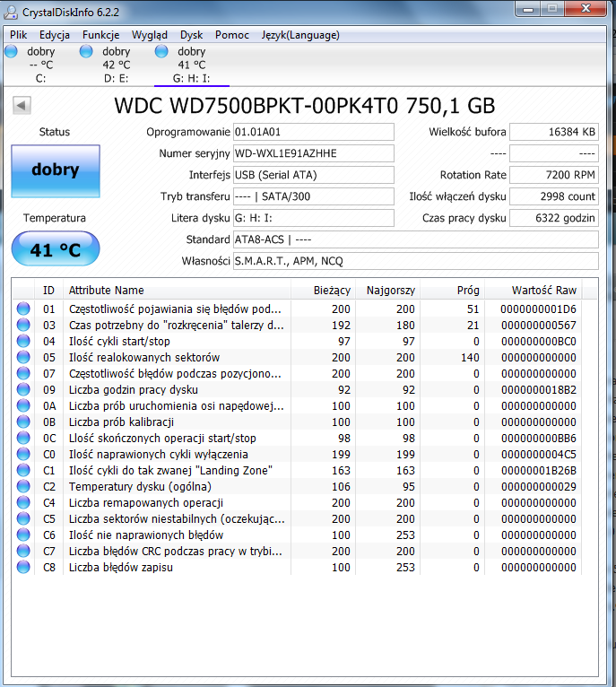
Task: Select "Temperatury dysku (ogólna)" attribute name
Action: pos(140,487)
